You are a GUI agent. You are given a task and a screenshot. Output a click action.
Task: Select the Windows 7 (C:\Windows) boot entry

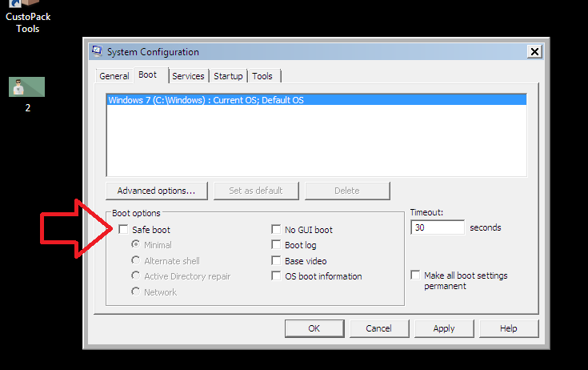tap(317, 100)
